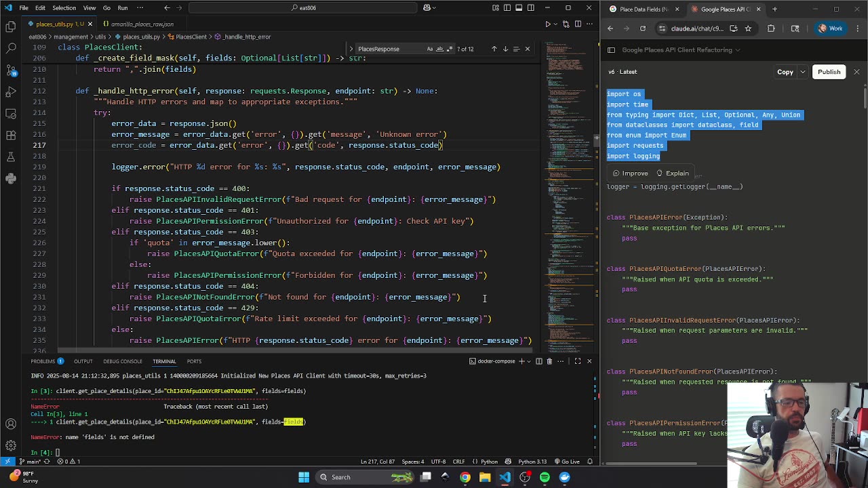Click Improve in selection popup
This screenshot has height=488, width=868.
[631, 174]
